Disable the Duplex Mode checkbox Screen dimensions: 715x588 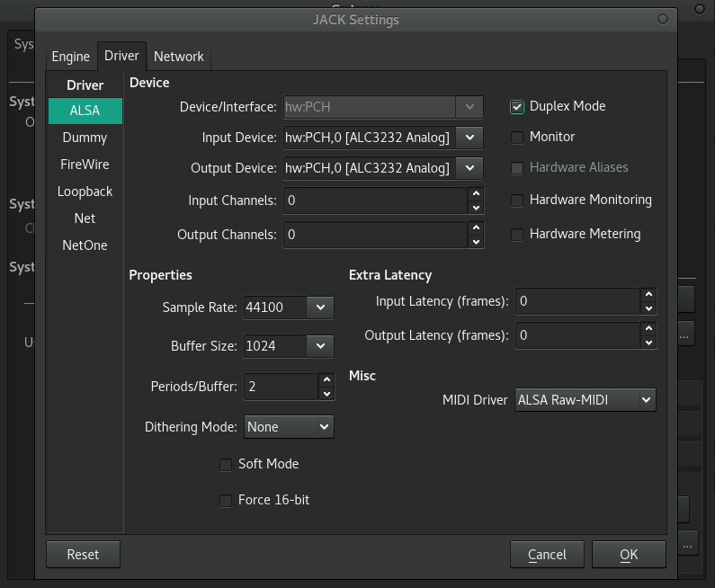(517, 107)
